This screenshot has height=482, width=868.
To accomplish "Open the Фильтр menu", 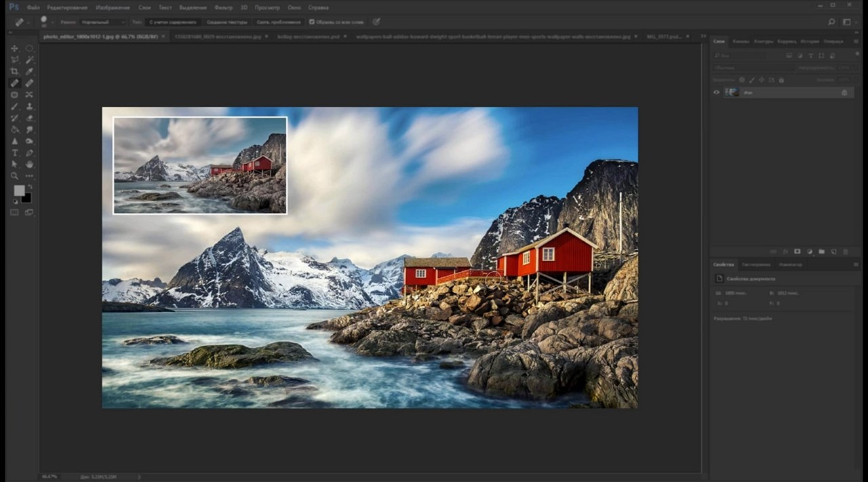I will click(223, 7).
